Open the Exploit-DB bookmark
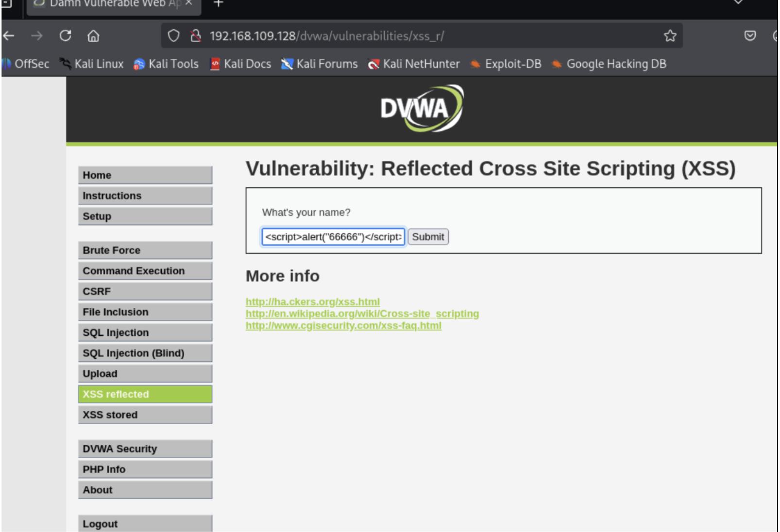Image resolution: width=780 pixels, height=532 pixels. [506, 64]
